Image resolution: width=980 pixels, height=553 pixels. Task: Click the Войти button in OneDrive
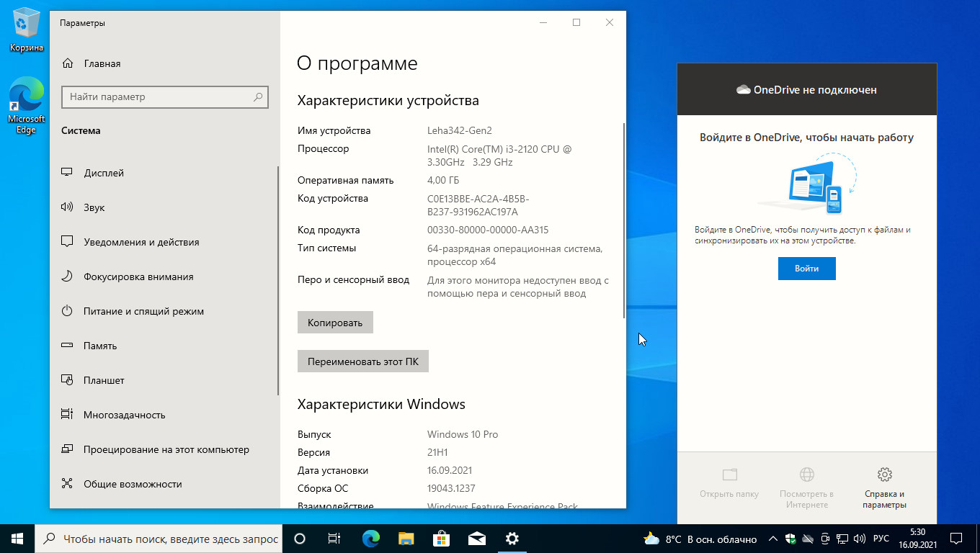[807, 269]
